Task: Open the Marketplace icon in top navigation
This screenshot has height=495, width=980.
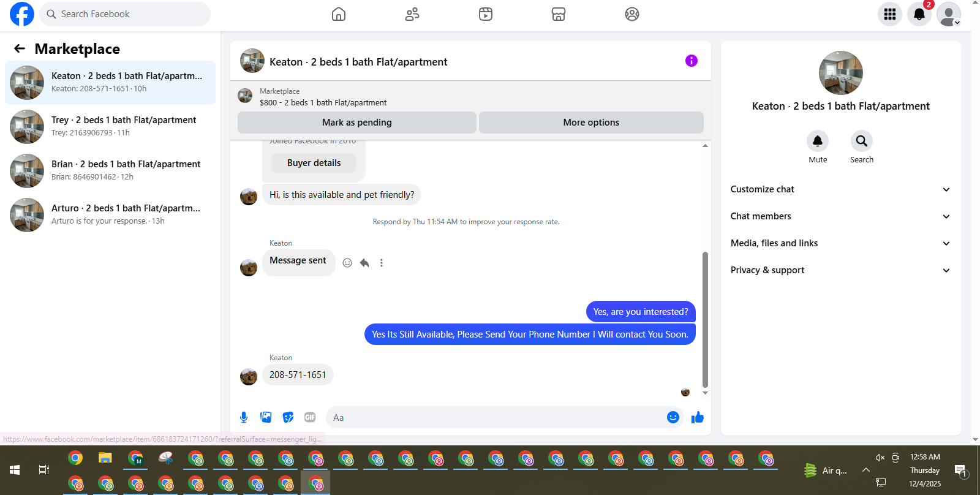Action: pos(559,14)
